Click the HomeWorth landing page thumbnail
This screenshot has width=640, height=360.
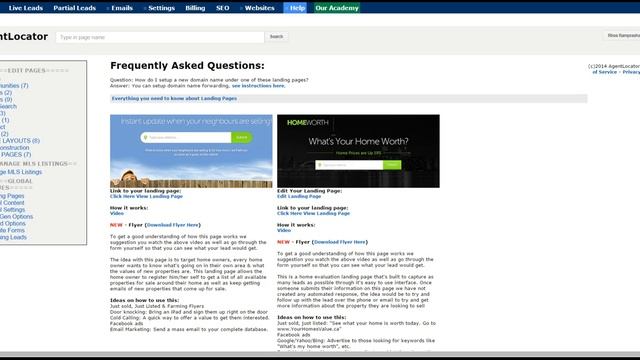[x=358, y=151]
